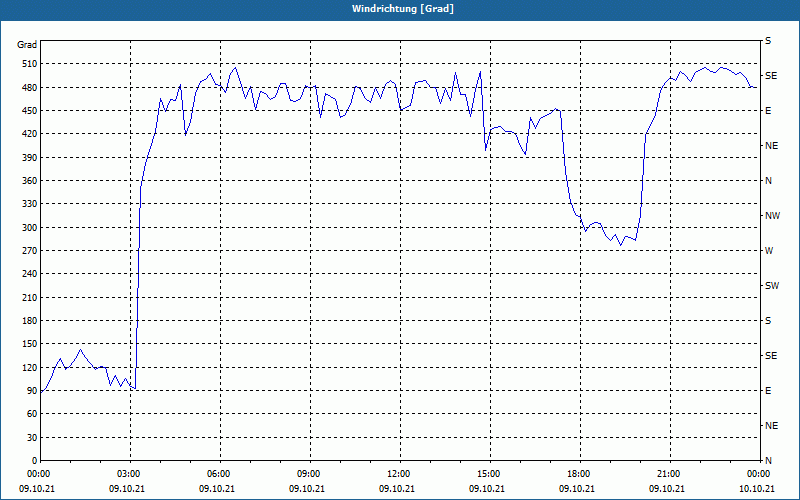Screen dimensions: 800x500
Task: Click the 450 y-axis value
Action: 30,111
